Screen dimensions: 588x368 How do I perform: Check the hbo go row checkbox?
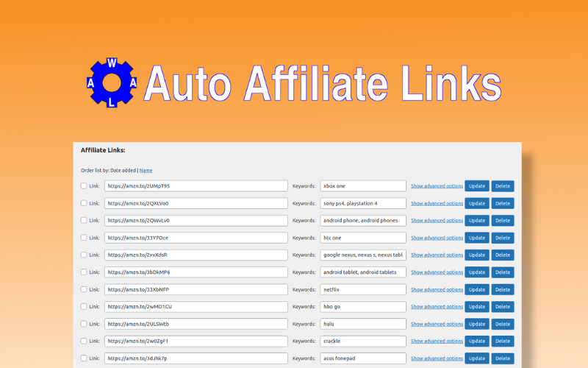84,307
